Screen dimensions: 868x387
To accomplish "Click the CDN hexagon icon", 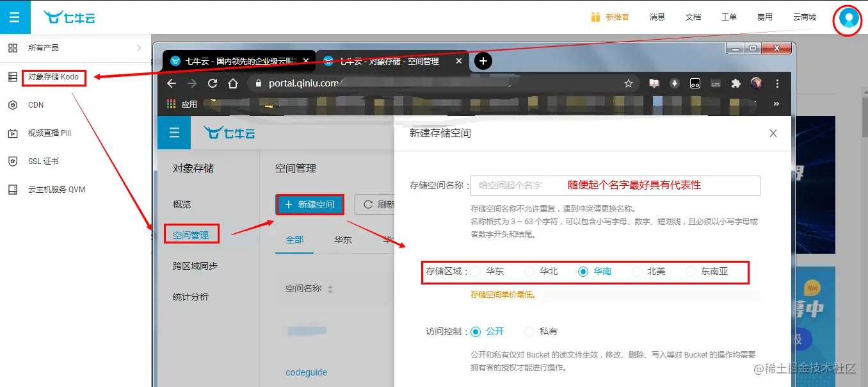I will click(x=13, y=105).
